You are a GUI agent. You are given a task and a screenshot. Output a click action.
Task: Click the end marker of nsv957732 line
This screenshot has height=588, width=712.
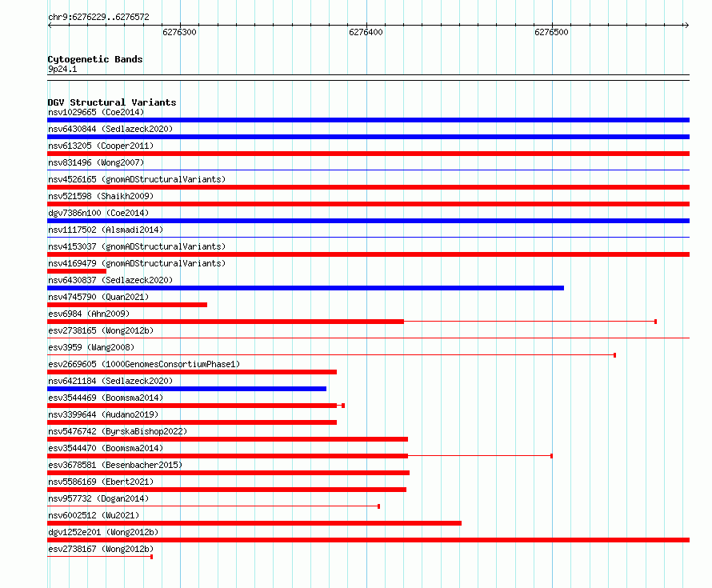click(x=378, y=506)
